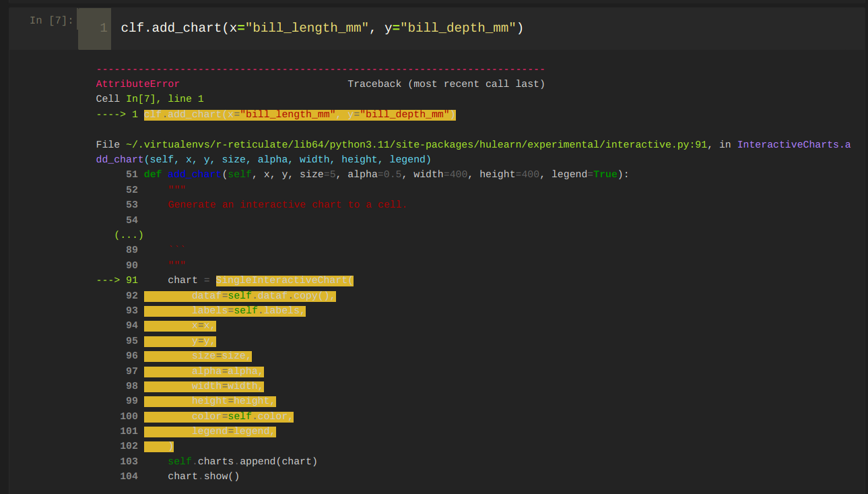Click line 94 x=x

(203, 326)
